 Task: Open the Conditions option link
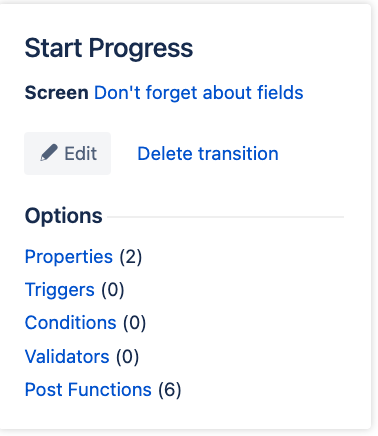click(71, 323)
